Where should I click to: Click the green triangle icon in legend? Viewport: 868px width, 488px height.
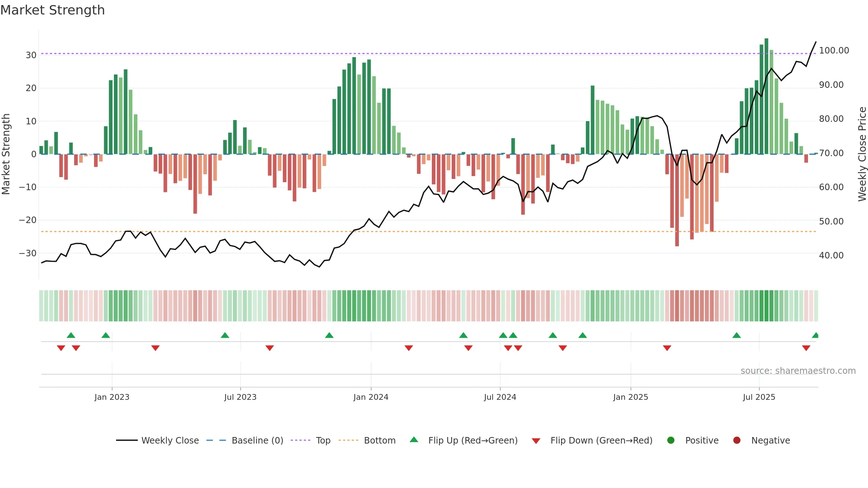coord(414,440)
